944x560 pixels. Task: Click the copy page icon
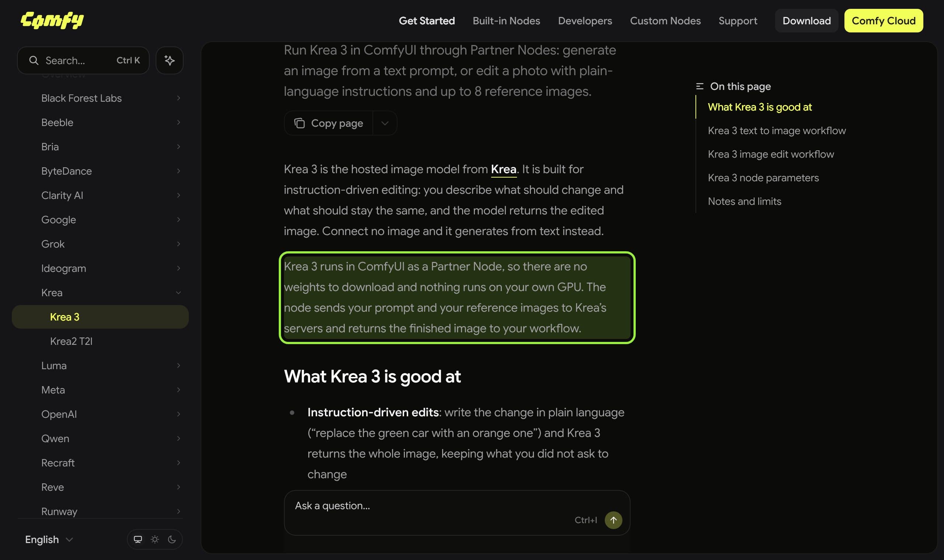299,123
